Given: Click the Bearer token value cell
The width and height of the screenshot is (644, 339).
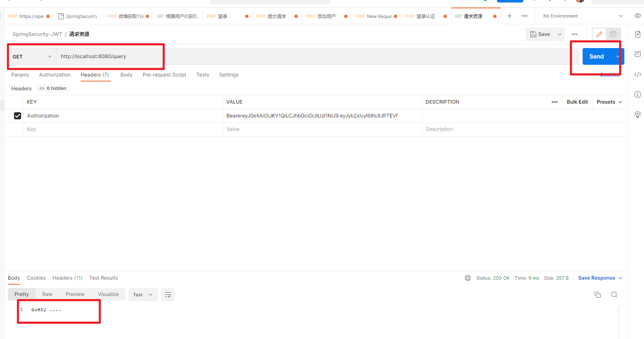Looking at the screenshot, I should click(x=322, y=116).
